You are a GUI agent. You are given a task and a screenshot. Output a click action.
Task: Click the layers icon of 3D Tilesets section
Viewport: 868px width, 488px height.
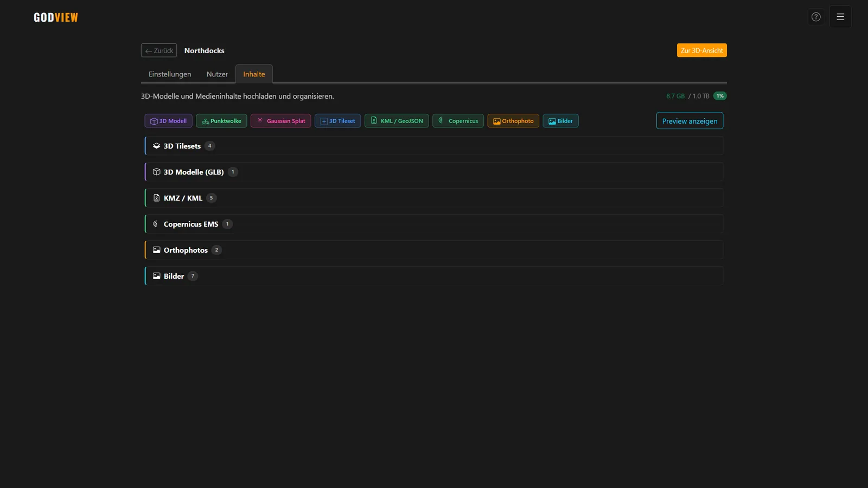pos(156,146)
